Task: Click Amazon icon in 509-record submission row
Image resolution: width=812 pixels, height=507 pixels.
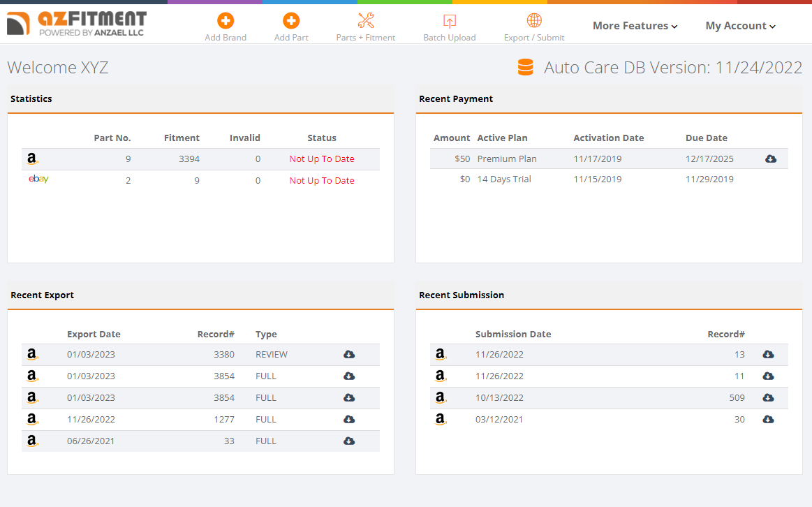Action: (441, 398)
